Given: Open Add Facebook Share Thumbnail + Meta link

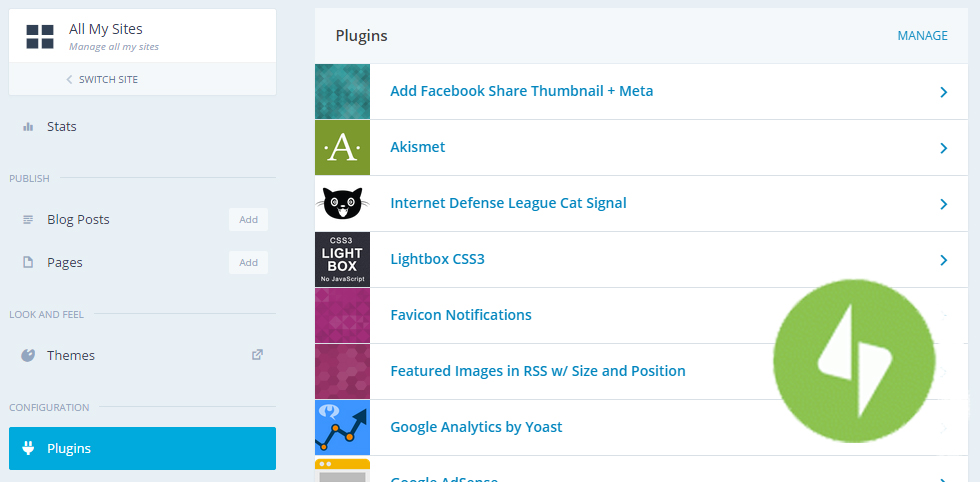Looking at the screenshot, I should click(522, 91).
